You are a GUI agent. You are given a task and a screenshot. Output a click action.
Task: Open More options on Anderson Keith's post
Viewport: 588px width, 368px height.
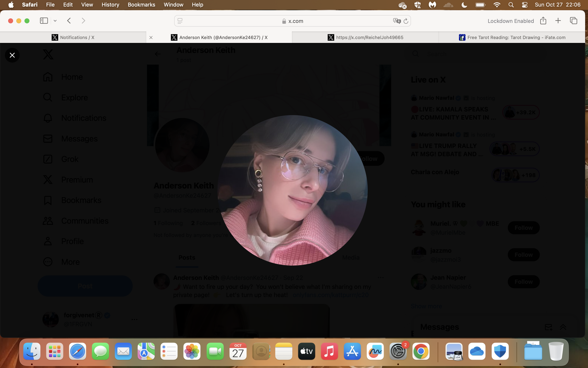pyautogui.click(x=381, y=278)
